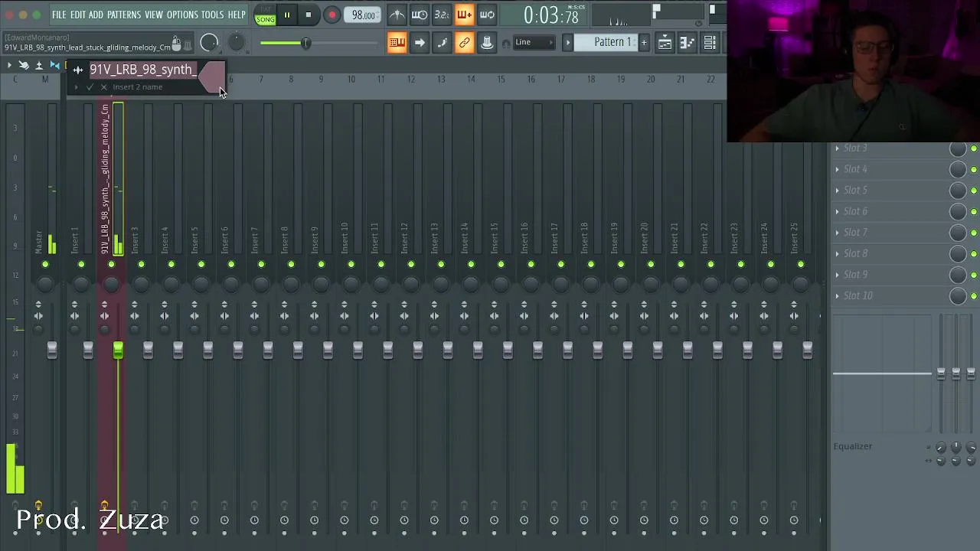
Task: Switch between Pattern and Song mode
Action: pos(265,15)
